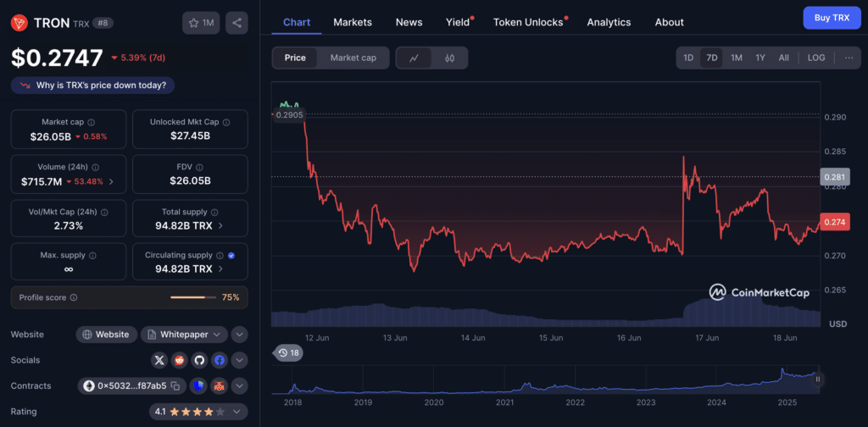Screen dimensions: 868x427
Task: Click Market cap info icon
Action: [92, 122]
